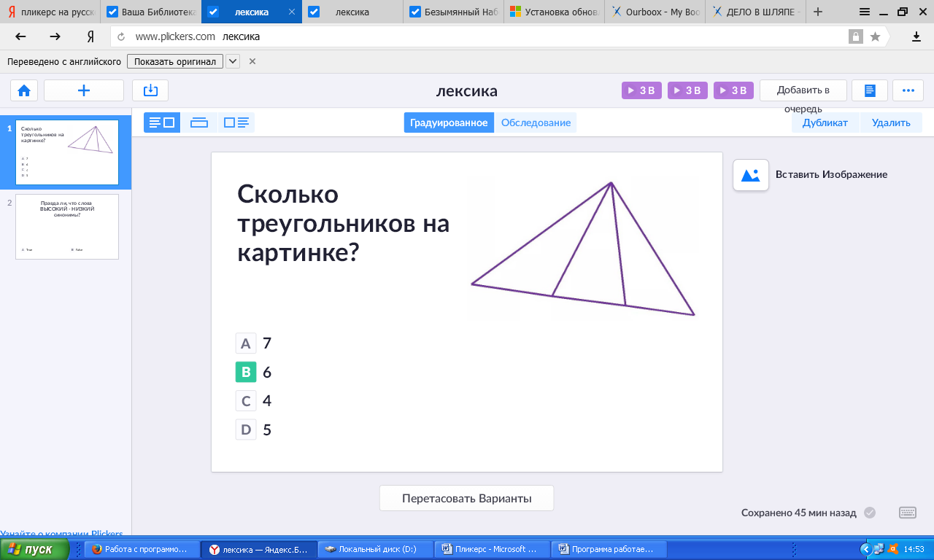This screenshot has height=560, width=934.
Task: Go to the Plickers home icon
Action: (24, 90)
